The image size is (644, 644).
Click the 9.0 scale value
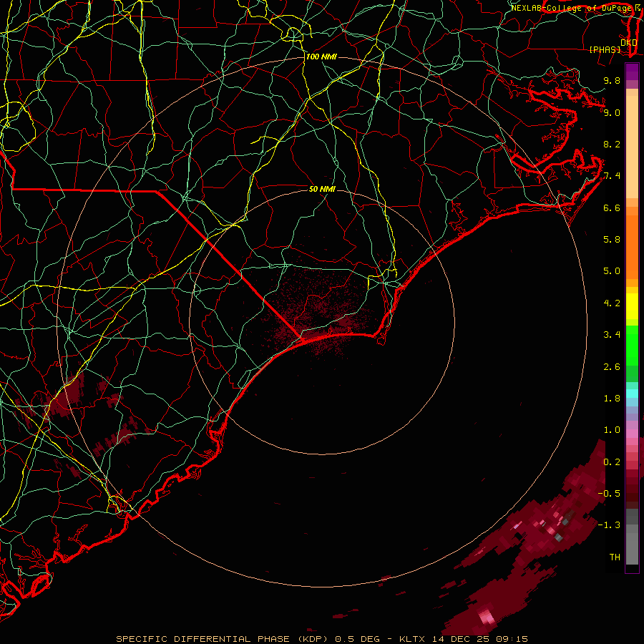[x=612, y=113]
